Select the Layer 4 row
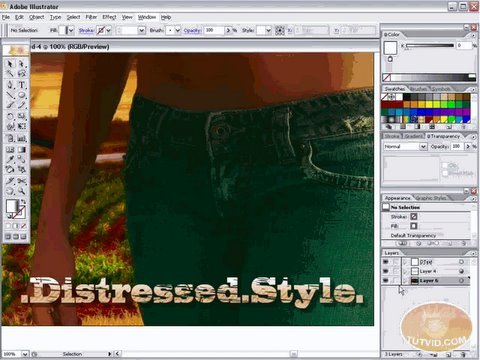This screenshot has width=480, height=360. point(426,271)
